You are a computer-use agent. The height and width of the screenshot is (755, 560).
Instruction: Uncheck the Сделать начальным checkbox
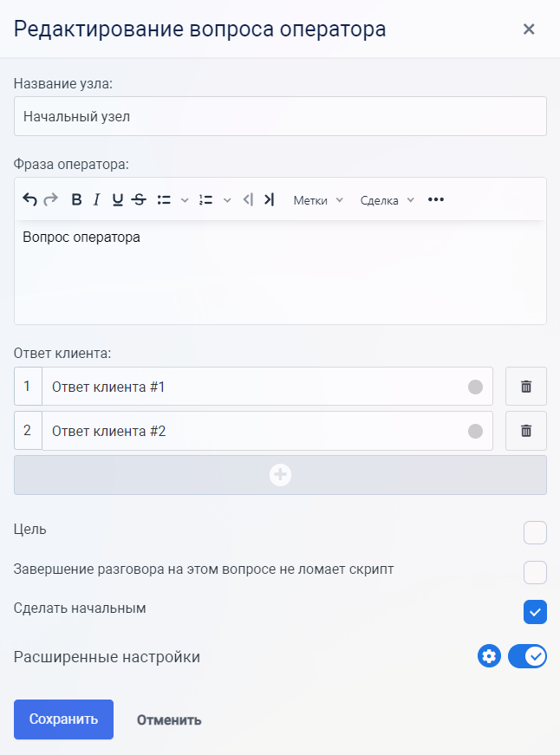pos(535,612)
